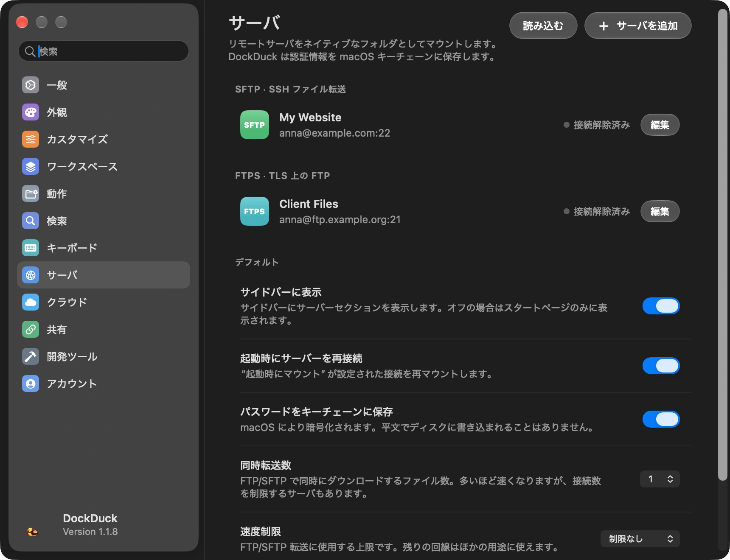Click the 一般 gear icon in sidebar
Screen dimensions: 730x560
pyautogui.click(x=31, y=85)
